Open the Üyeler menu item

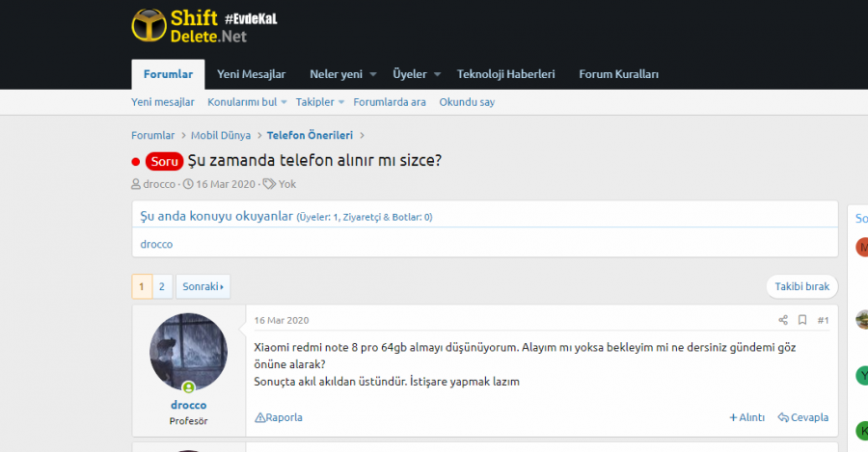pyautogui.click(x=410, y=74)
